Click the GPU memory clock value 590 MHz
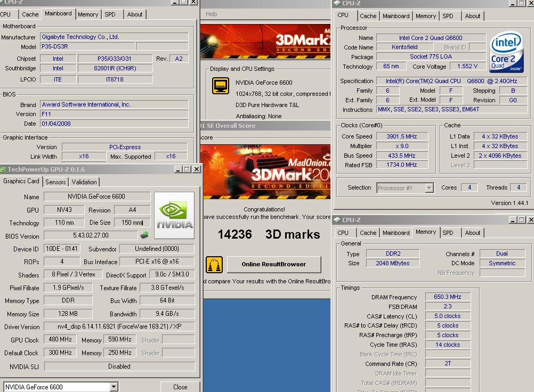This screenshot has height=392, width=534. tap(120, 339)
